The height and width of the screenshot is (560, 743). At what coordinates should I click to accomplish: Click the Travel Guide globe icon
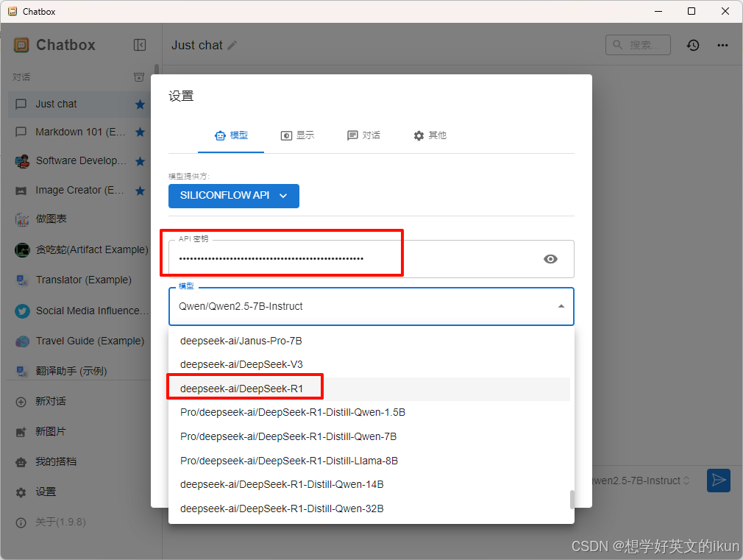pos(22,341)
